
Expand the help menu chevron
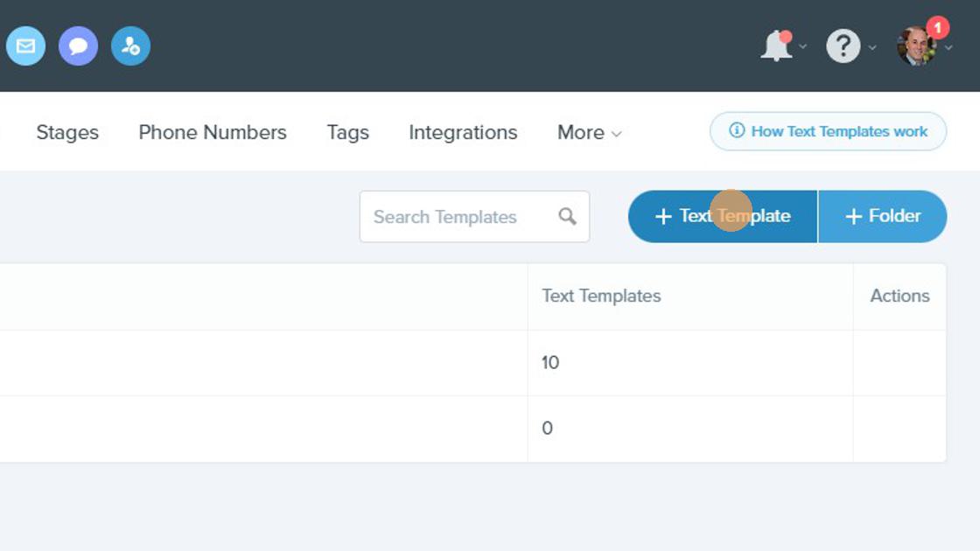click(871, 47)
